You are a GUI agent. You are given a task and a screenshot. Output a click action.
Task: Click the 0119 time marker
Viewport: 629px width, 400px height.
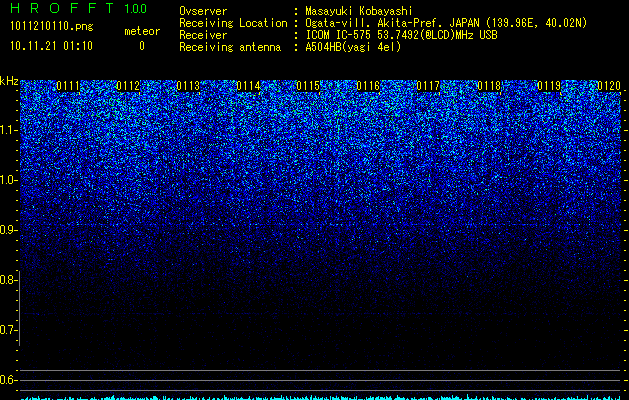(x=549, y=86)
